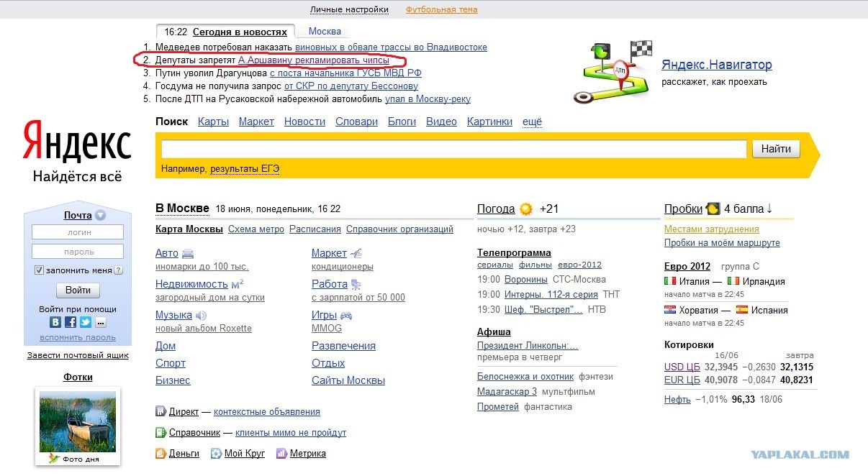The height and width of the screenshot is (476, 868).
Task: Open the Yandex Navigator road icon
Action: tap(612, 72)
